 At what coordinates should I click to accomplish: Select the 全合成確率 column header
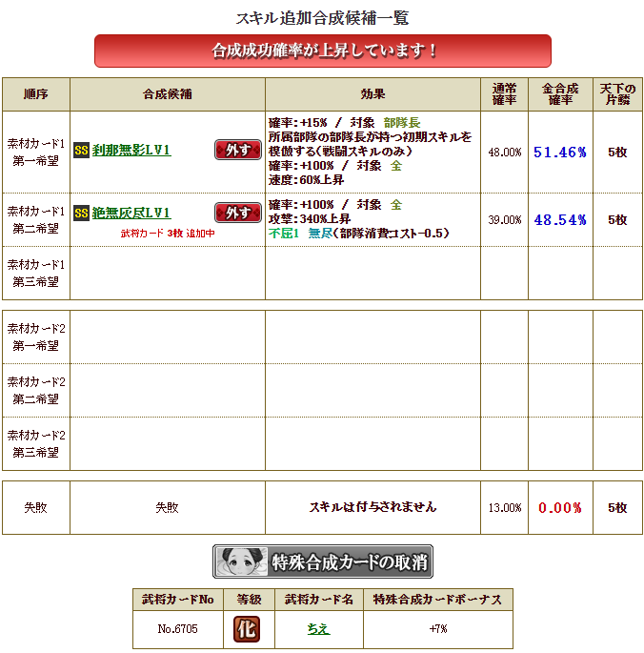point(560,94)
